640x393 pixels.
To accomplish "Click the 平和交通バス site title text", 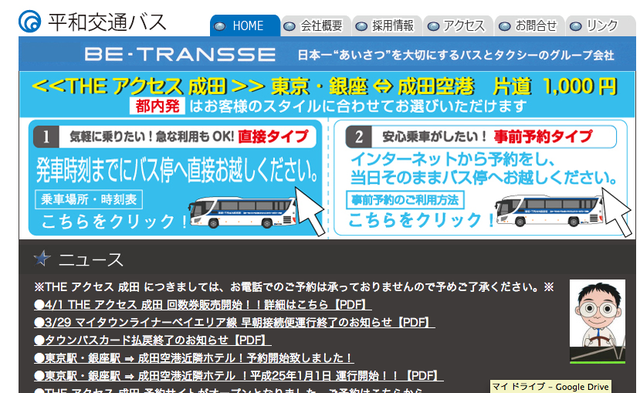I will (x=107, y=22).
